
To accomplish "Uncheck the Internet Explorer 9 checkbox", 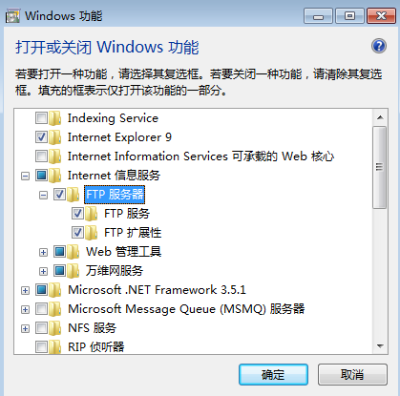I will 41,137.
